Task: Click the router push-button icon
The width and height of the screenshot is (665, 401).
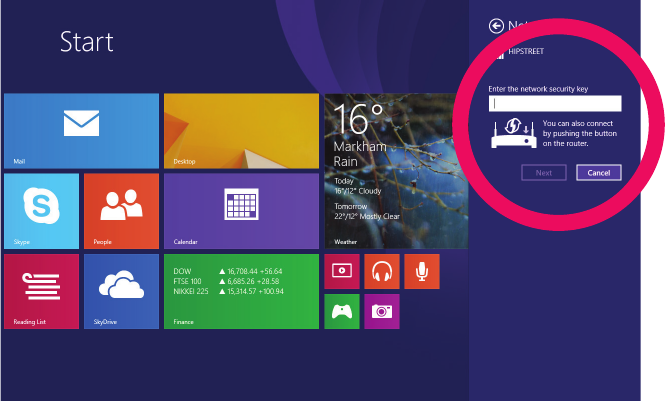Action: tap(514, 133)
